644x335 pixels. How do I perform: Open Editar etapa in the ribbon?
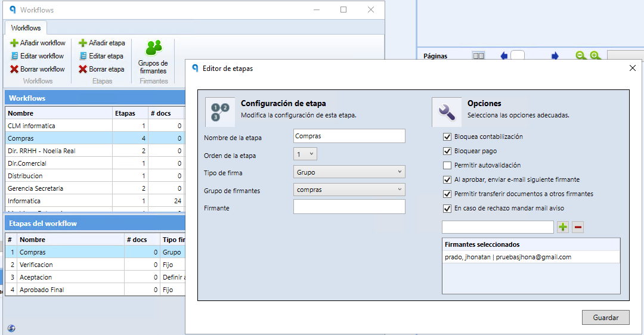(101, 56)
